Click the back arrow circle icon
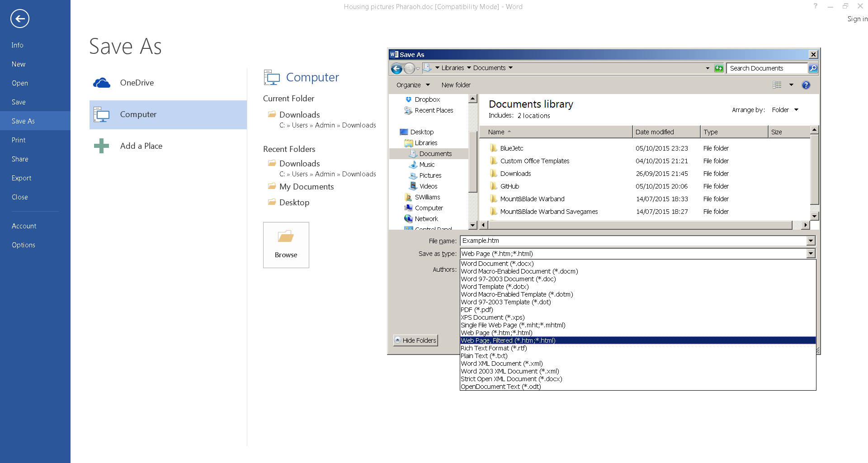 20,19
